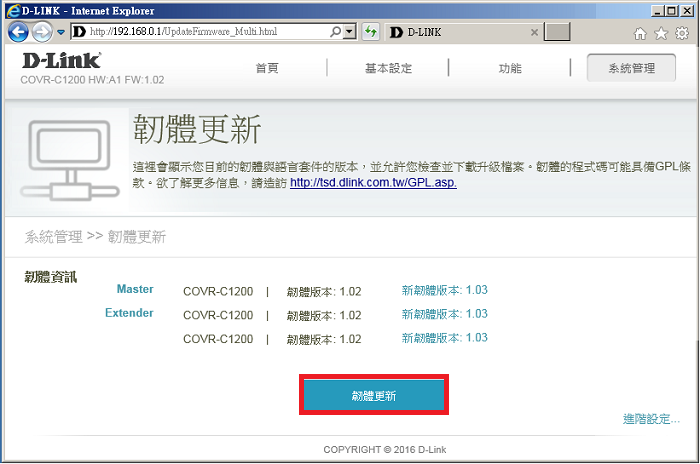Open the 基本設定 menu

click(x=388, y=68)
